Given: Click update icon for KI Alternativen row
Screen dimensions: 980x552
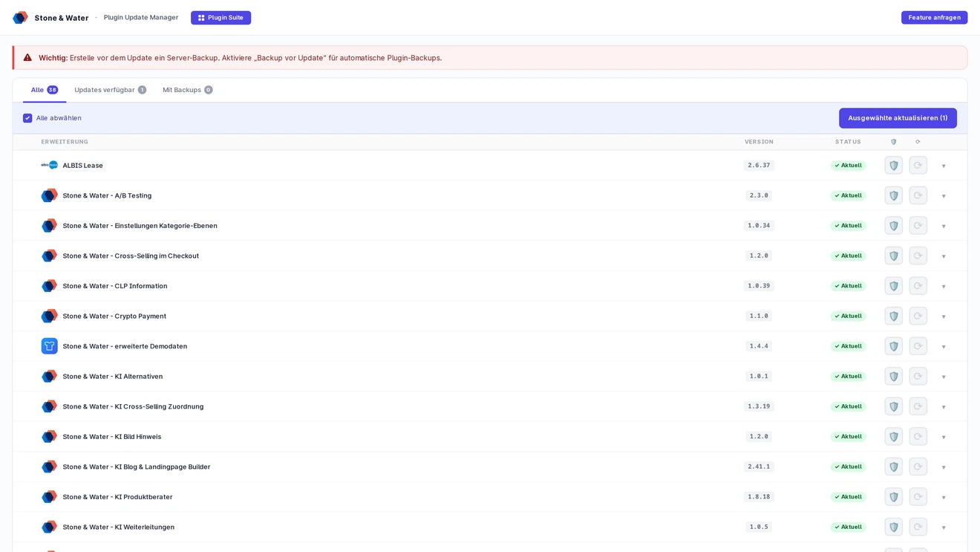Looking at the screenshot, I should click(x=918, y=377).
